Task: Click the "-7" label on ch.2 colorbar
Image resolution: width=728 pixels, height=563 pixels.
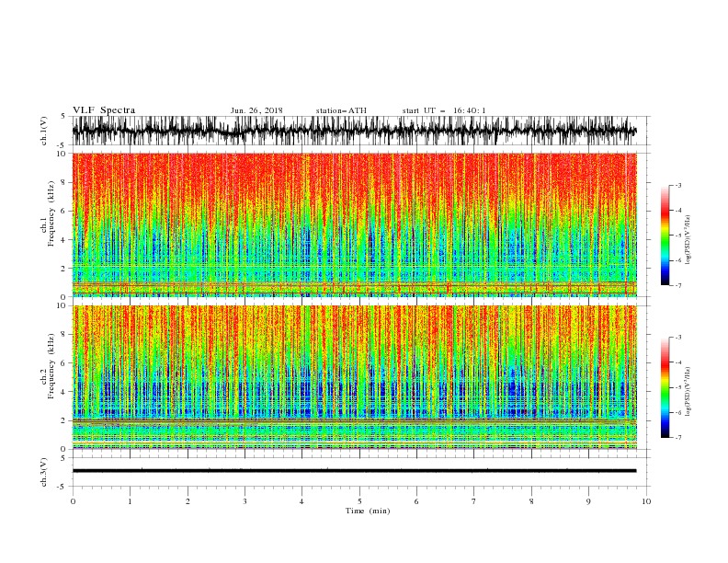Action: (x=678, y=438)
